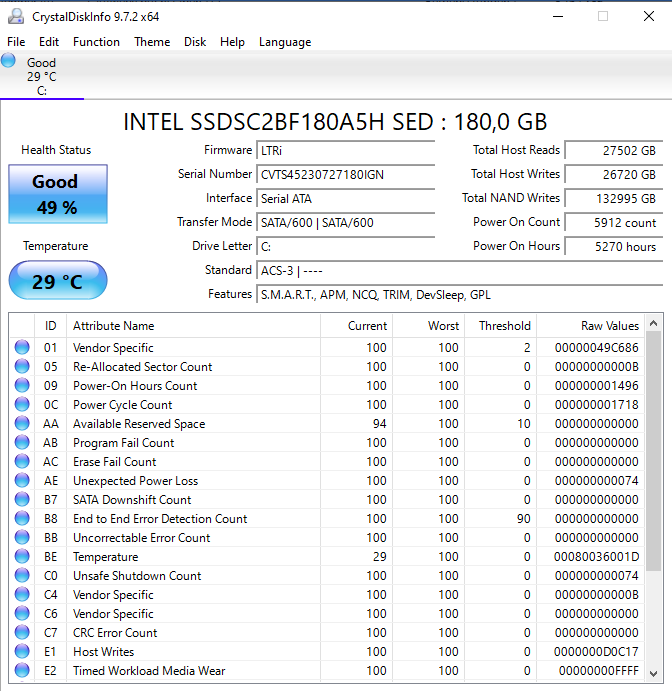This screenshot has height=691, width=672.
Task: Click status icon for 01 Vendor Specific
Action: (x=22, y=347)
